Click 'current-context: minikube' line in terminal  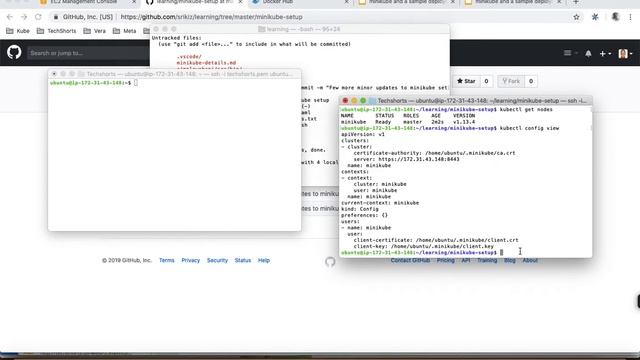380,203
